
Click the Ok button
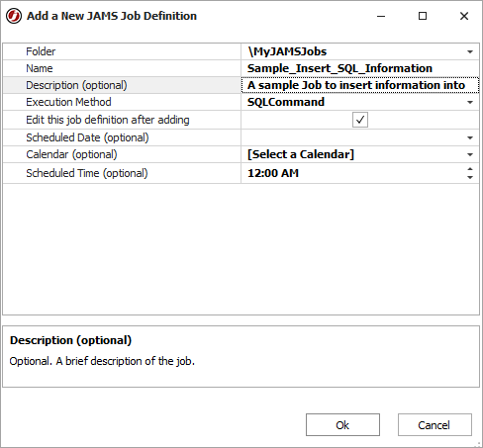(x=342, y=425)
